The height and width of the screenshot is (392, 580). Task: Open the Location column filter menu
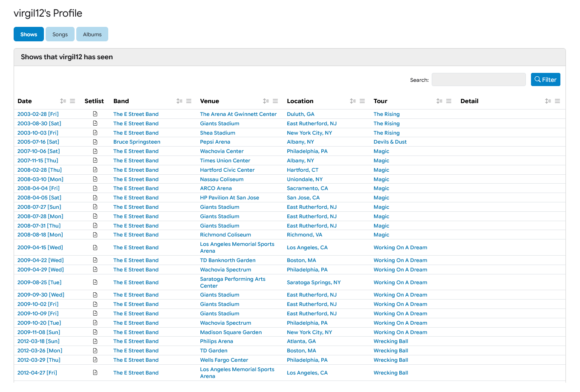pos(362,101)
